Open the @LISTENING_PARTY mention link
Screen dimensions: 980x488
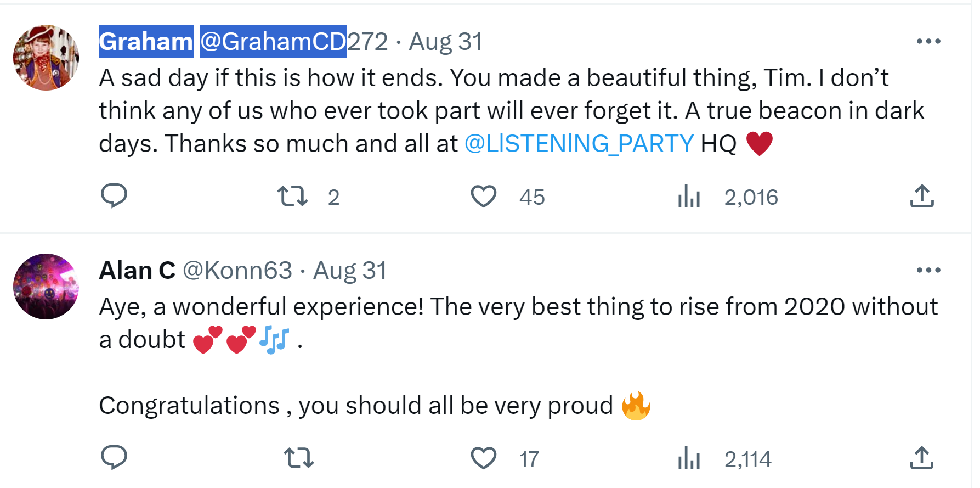click(579, 144)
